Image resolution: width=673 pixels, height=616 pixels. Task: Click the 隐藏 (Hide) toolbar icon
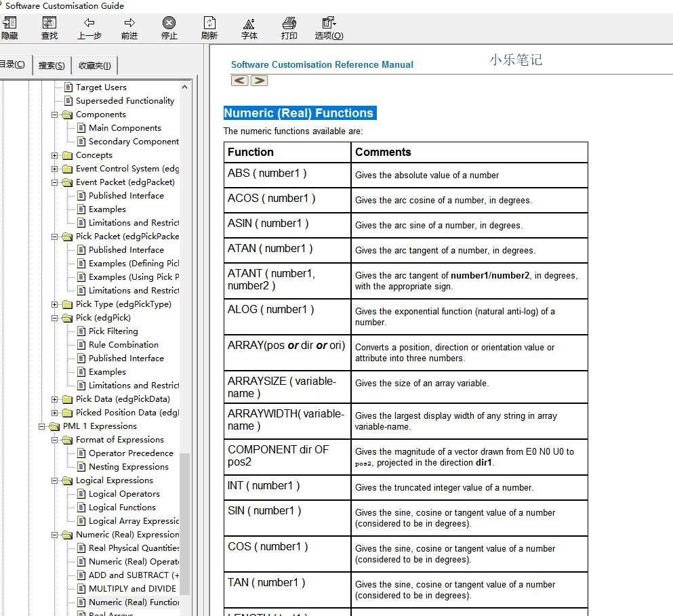9,23
